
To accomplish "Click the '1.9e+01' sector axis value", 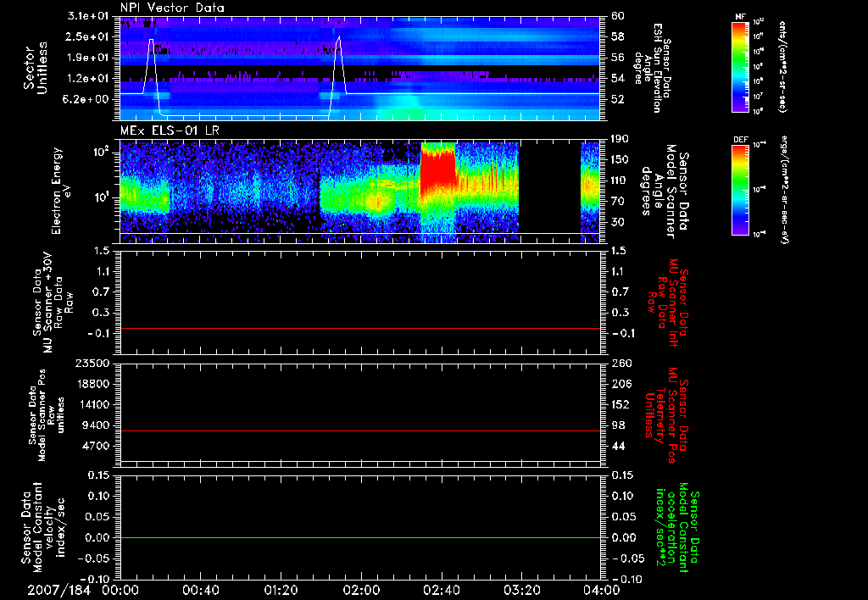I will pos(88,58).
